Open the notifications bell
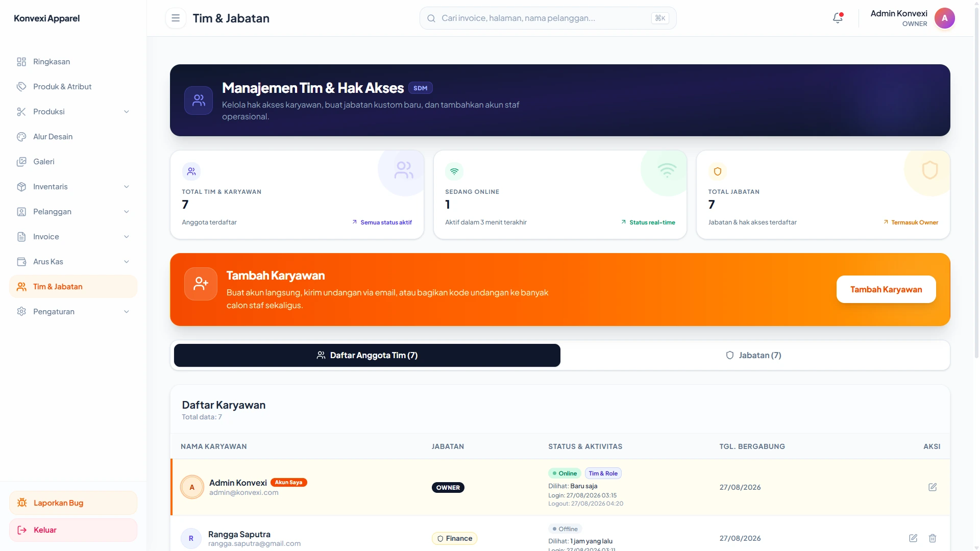The height and width of the screenshot is (551, 980). coord(838,18)
